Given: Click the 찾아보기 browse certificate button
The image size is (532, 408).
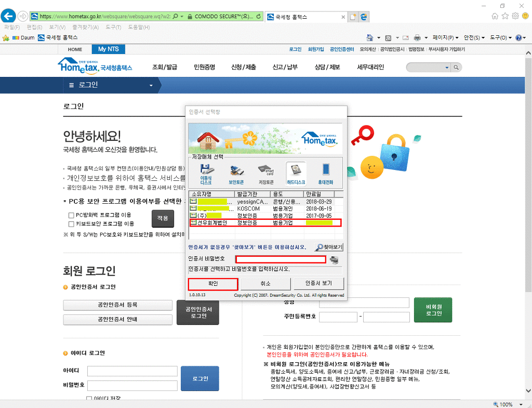Looking at the screenshot, I should point(329,247).
